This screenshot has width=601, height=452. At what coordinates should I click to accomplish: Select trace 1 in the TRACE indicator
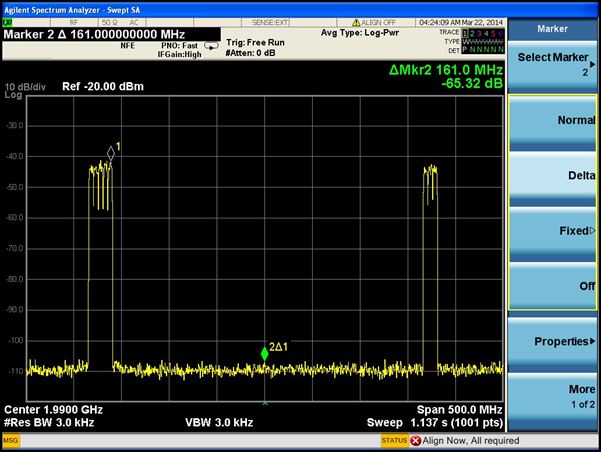coord(465,33)
